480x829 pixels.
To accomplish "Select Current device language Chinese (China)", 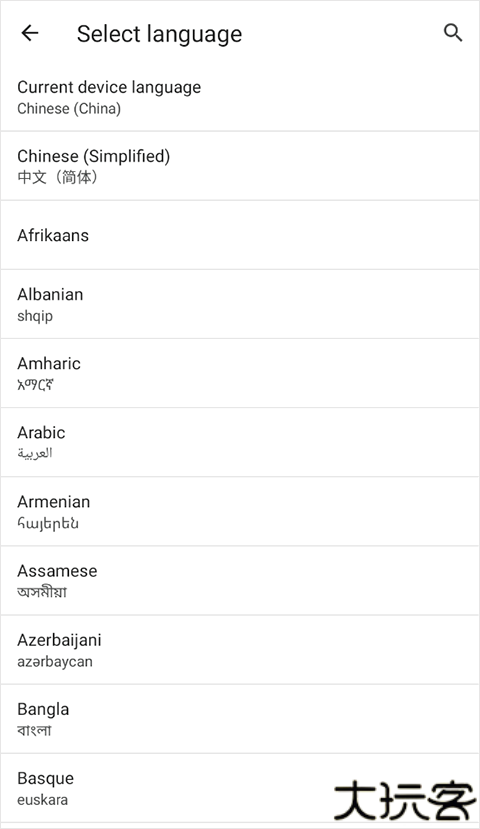I will 240,97.
